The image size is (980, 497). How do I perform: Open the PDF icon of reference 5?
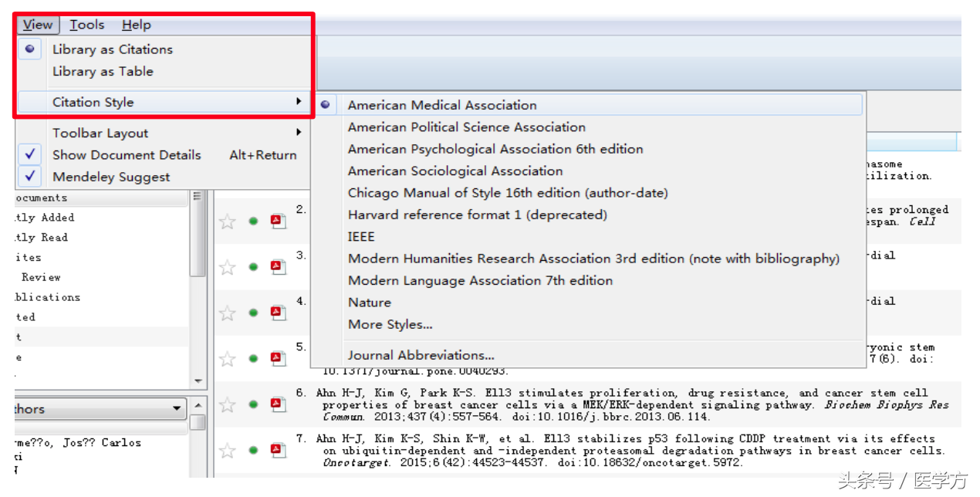tap(278, 359)
